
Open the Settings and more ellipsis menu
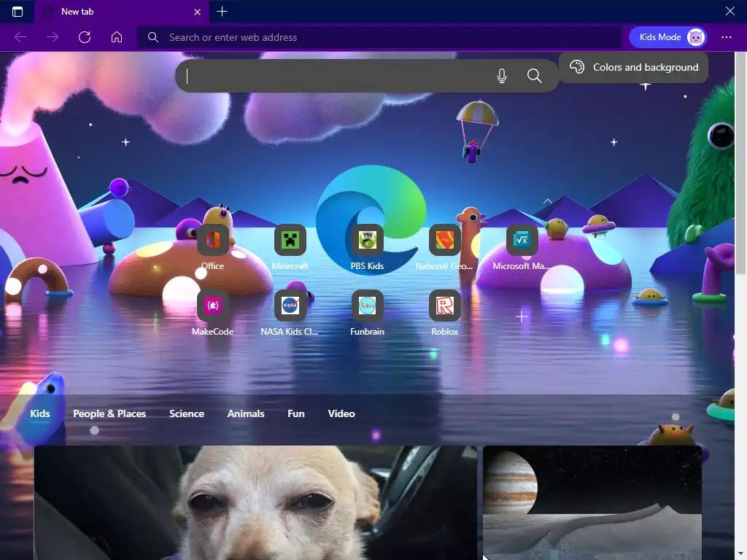pos(726,37)
